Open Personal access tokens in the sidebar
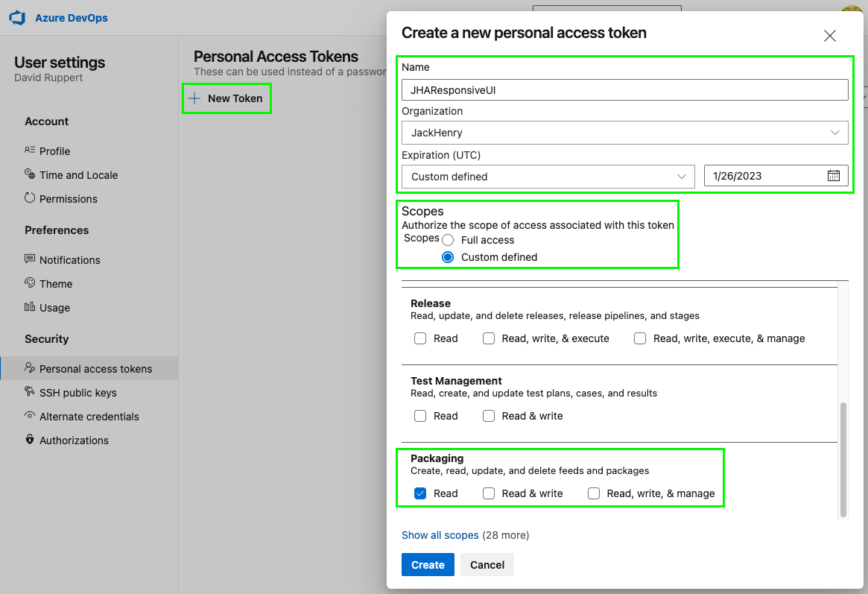 click(95, 368)
